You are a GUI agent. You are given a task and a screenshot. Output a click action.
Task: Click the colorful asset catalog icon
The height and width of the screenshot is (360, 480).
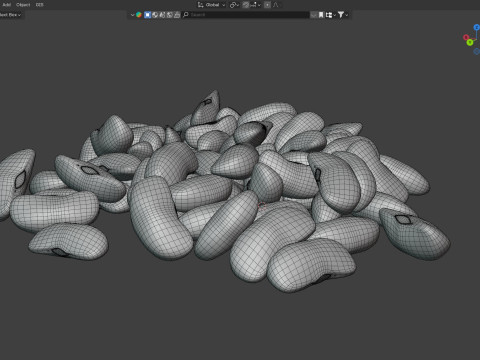click(139, 15)
